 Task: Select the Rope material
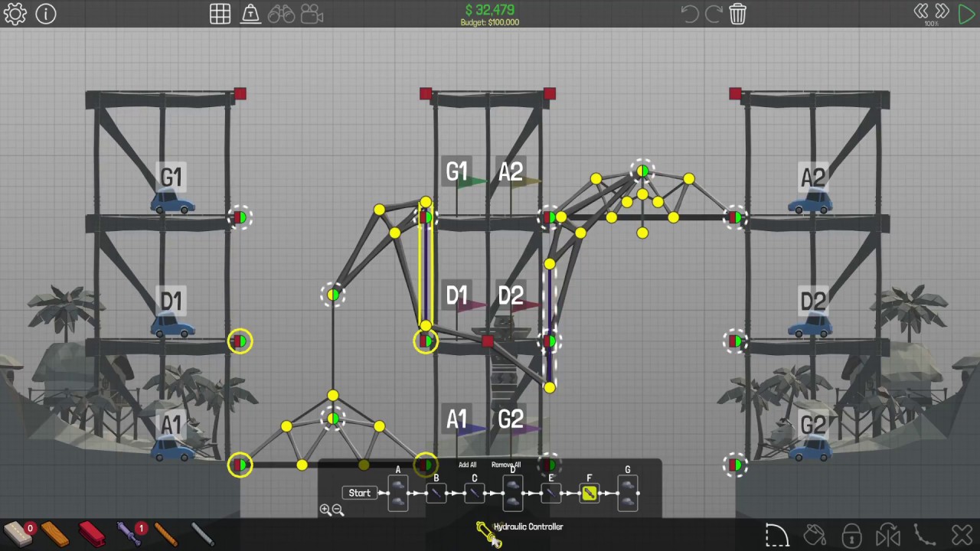[x=165, y=533]
